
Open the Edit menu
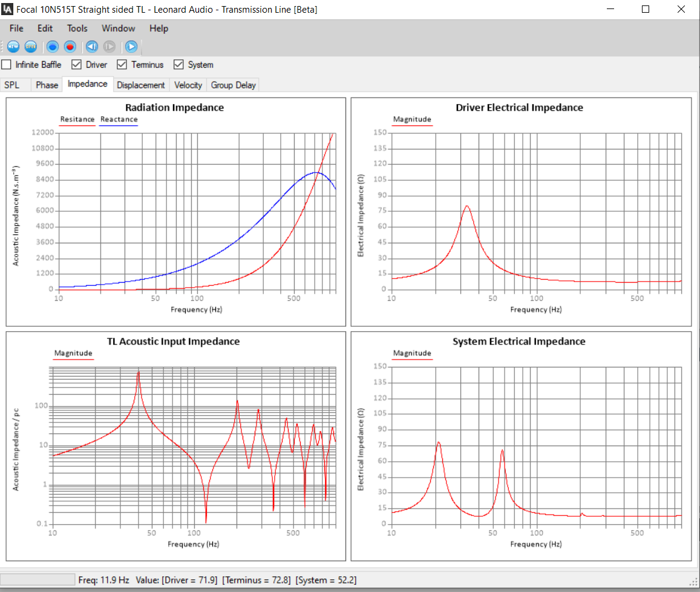coord(45,28)
